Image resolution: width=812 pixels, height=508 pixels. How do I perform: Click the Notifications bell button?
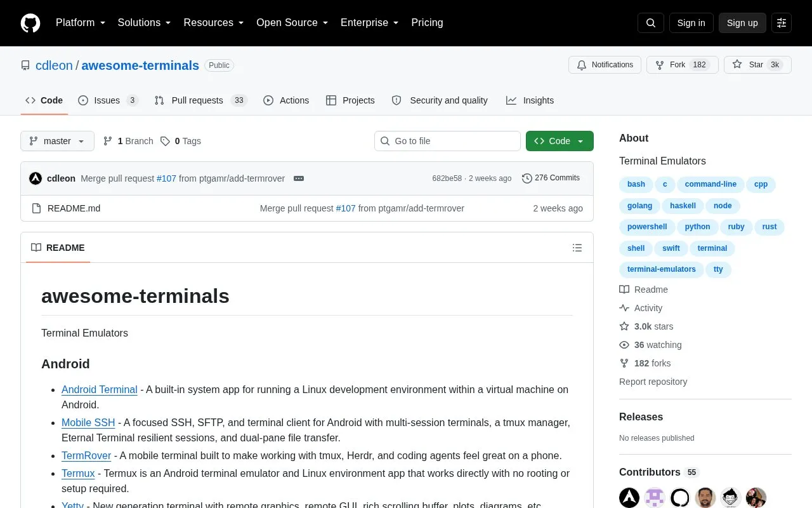605,65
